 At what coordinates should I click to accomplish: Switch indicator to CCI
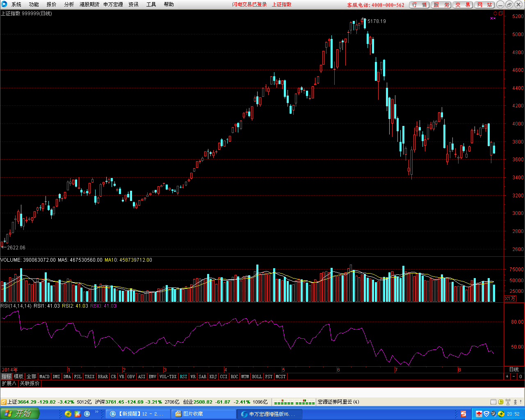point(224,377)
